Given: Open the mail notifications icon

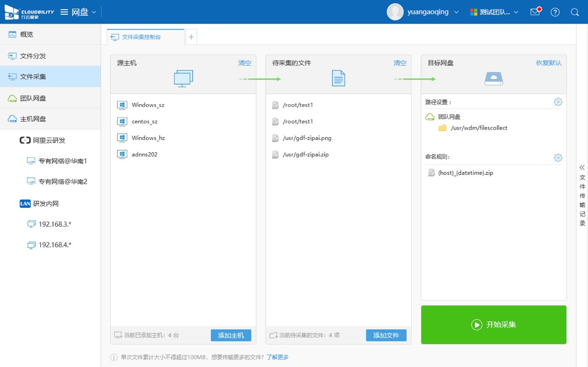Looking at the screenshot, I should pyautogui.click(x=535, y=12).
